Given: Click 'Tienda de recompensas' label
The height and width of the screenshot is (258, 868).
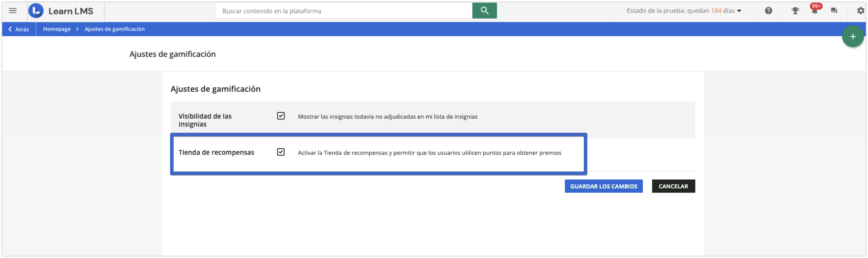Looking at the screenshot, I should pos(216,152).
